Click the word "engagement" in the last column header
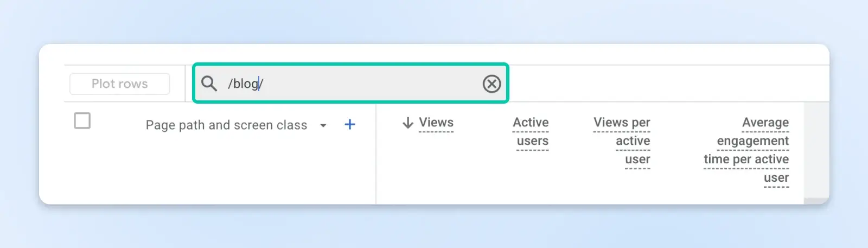This screenshot has width=868, height=248. click(752, 141)
